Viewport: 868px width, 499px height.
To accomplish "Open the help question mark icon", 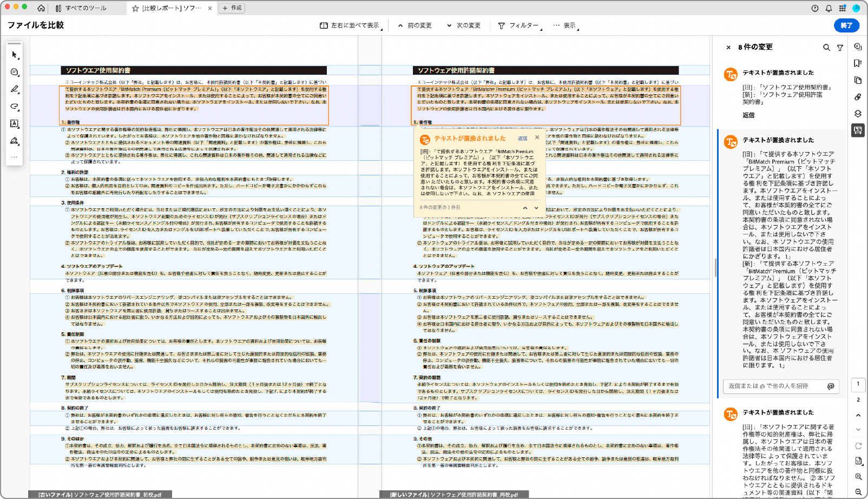I will [815, 8].
